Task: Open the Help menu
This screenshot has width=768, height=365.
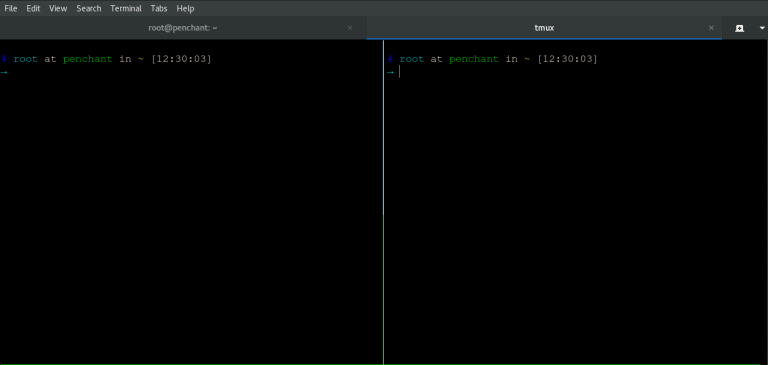Action: click(185, 8)
